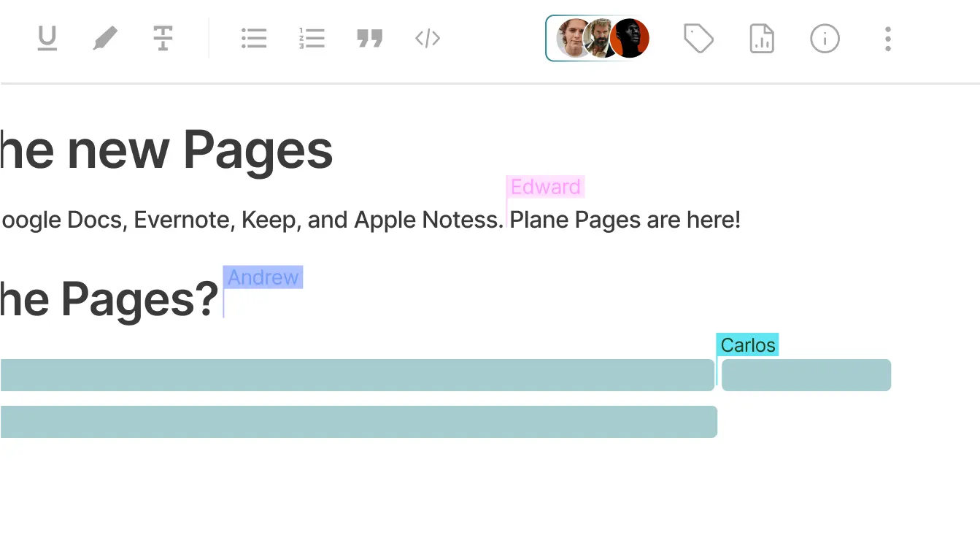Toggle the code block icon

click(428, 39)
